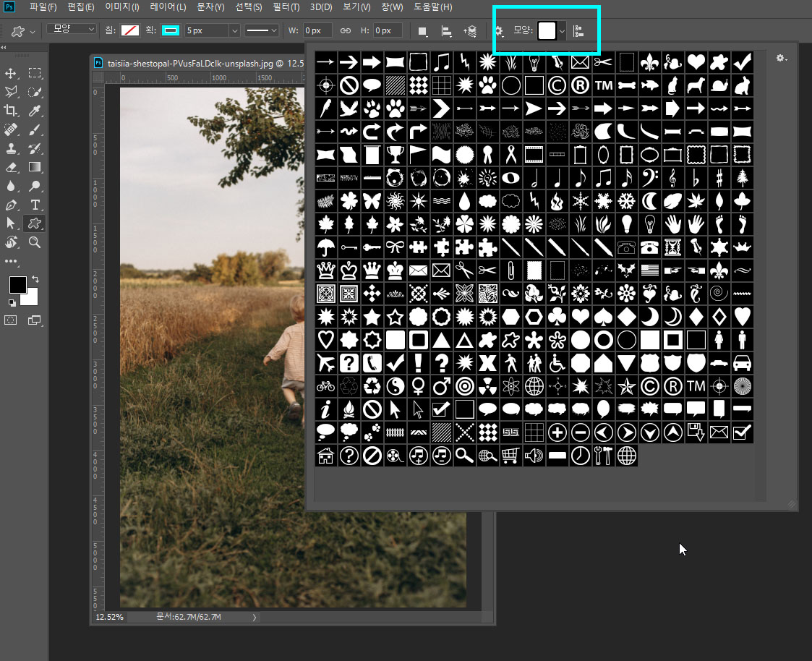Select the taisiia-shestopal document tab
This screenshot has width=812, height=661.
(x=200, y=63)
